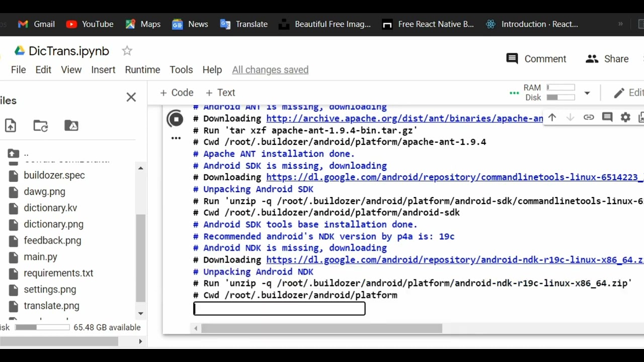Image resolution: width=644 pixels, height=362 pixels.
Task: Select translate.png file
Action: pyautogui.click(x=51, y=306)
